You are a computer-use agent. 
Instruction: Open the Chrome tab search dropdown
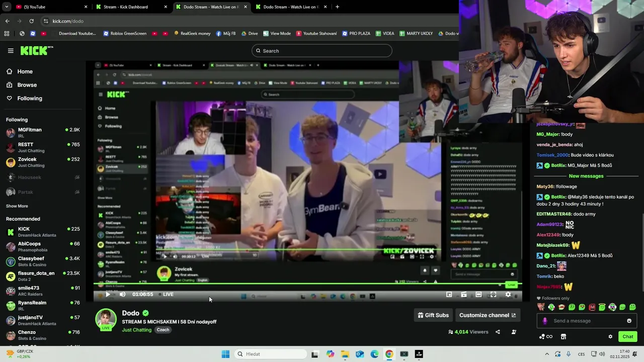pyautogui.click(x=8, y=7)
